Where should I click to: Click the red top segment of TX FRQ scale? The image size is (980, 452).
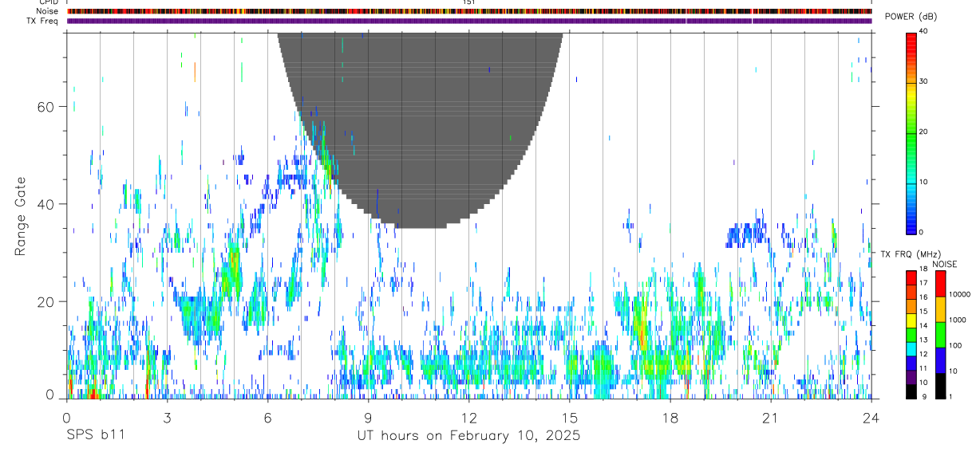(911, 277)
